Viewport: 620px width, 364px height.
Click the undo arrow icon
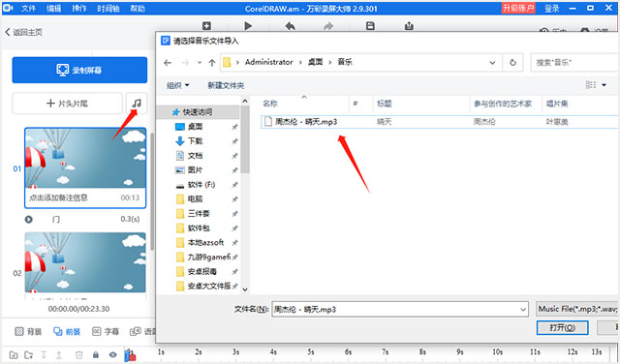pyautogui.click(x=291, y=26)
